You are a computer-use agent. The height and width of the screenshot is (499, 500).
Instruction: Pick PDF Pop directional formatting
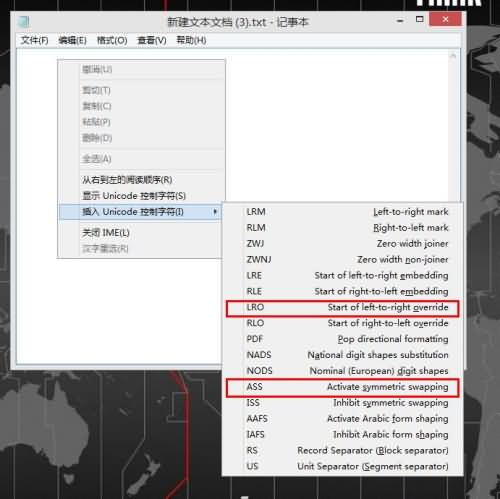point(343,339)
